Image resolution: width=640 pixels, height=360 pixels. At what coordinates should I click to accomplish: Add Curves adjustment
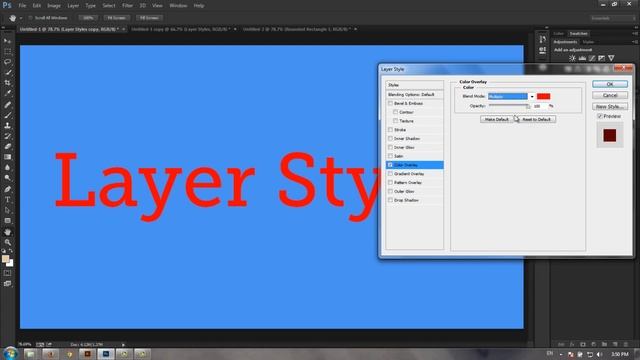coord(592,58)
